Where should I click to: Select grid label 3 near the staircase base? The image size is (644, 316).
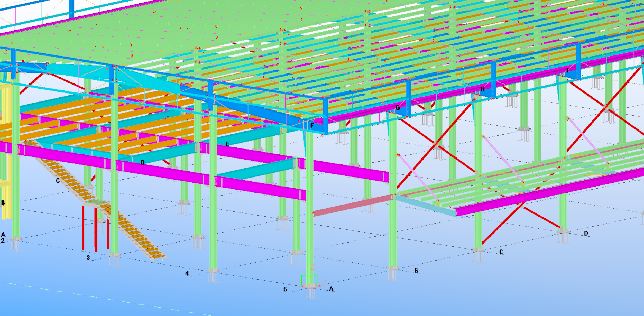coord(88,258)
